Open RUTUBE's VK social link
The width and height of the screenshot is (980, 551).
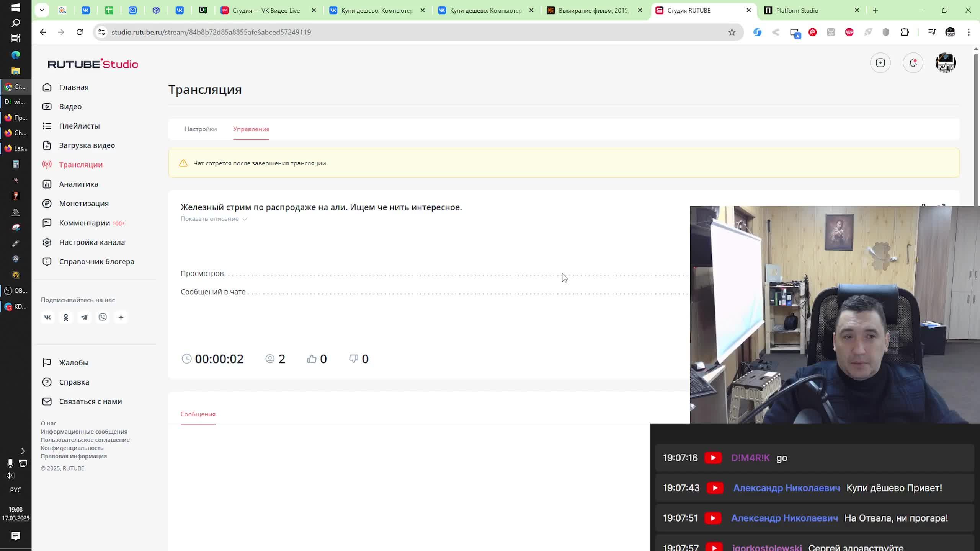tap(47, 317)
